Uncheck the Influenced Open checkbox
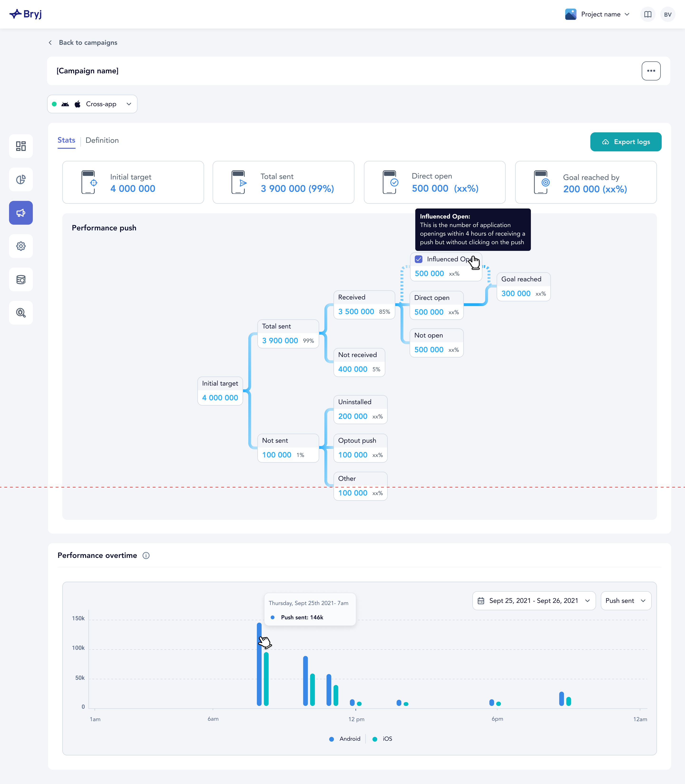The image size is (685, 784). click(x=419, y=259)
